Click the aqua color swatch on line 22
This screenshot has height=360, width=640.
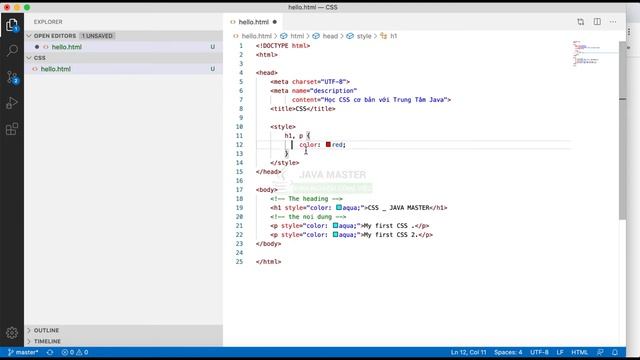coord(335,234)
